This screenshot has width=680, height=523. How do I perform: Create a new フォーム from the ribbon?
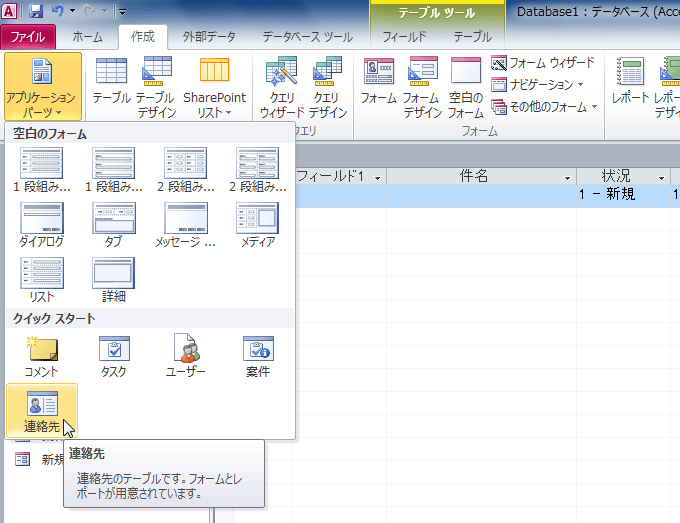tap(379, 81)
